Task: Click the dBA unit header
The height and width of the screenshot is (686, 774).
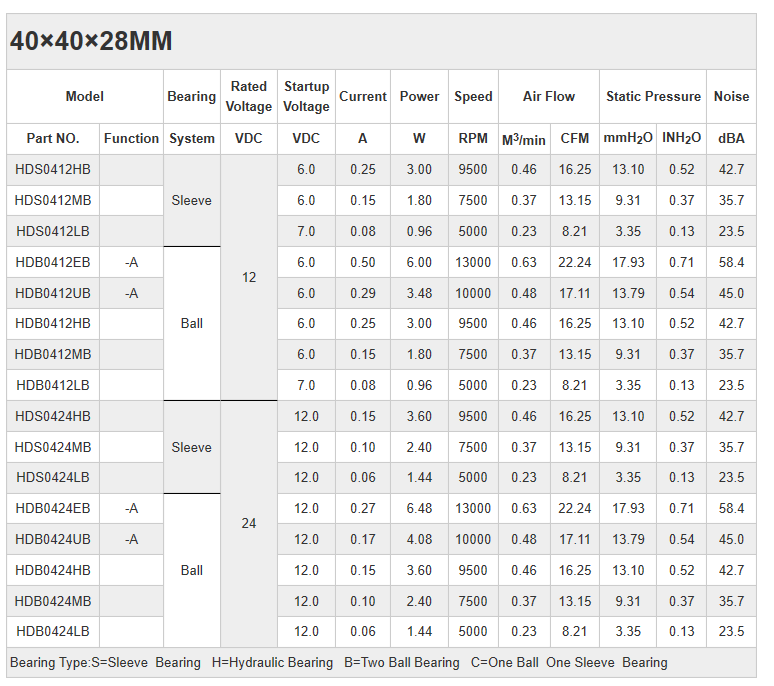Action: (x=731, y=139)
